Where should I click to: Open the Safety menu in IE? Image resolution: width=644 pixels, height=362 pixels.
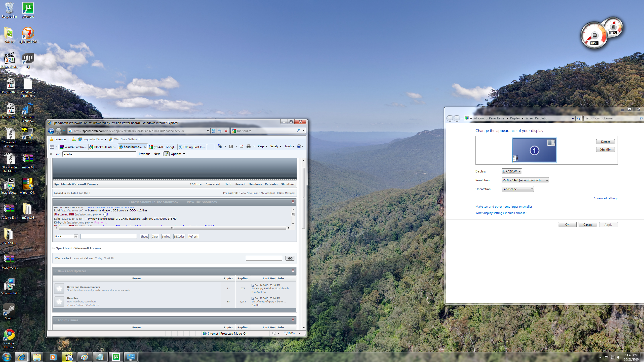pyautogui.click(x=276, y=146)
